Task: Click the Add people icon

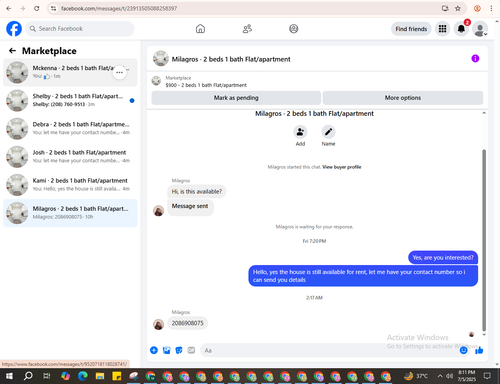Action: pos(300,132)
